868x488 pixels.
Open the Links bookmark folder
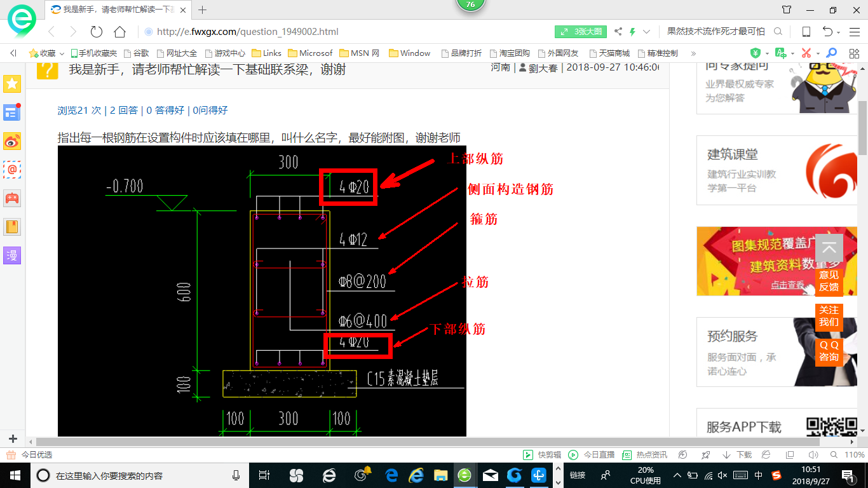coord(267,53)
